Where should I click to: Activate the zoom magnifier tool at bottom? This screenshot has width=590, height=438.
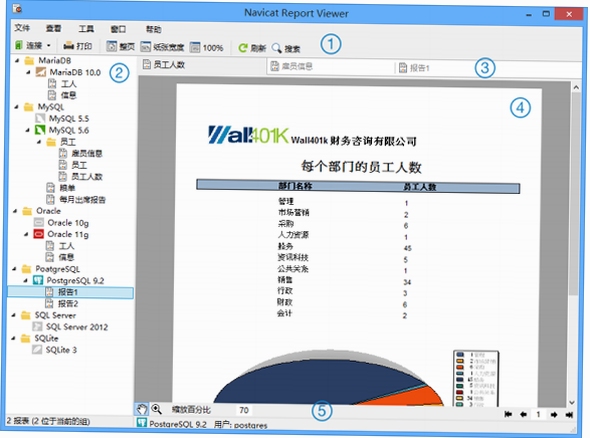pyautogui.click(x=156, y=409)
